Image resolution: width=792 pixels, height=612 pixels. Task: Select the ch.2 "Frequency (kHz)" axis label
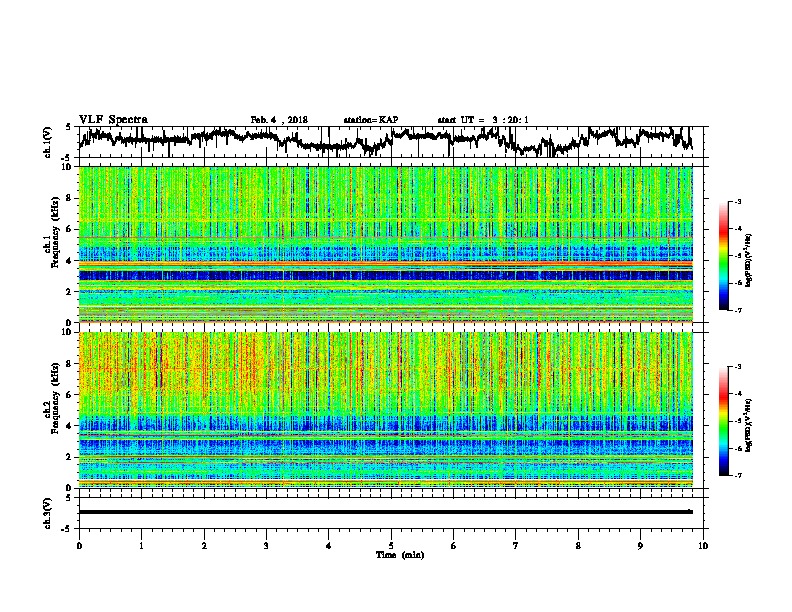tap(55, 398)
